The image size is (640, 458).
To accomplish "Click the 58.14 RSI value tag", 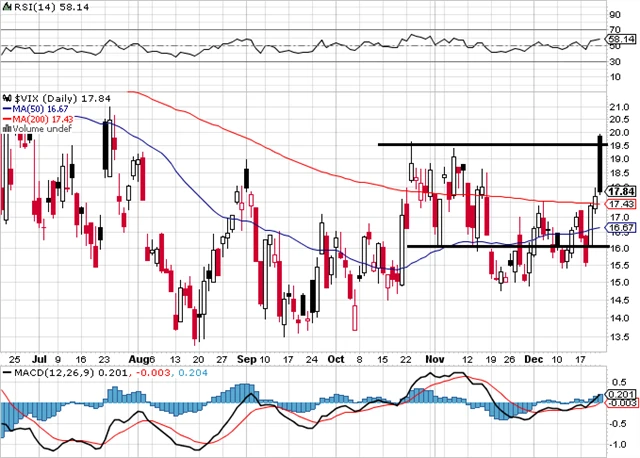I will click(x=622, y=38).
